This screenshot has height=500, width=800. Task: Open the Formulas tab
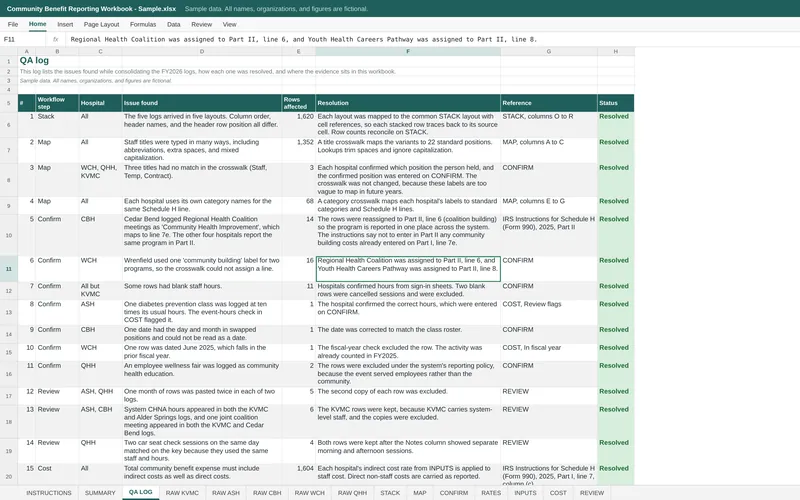(143, 24)
